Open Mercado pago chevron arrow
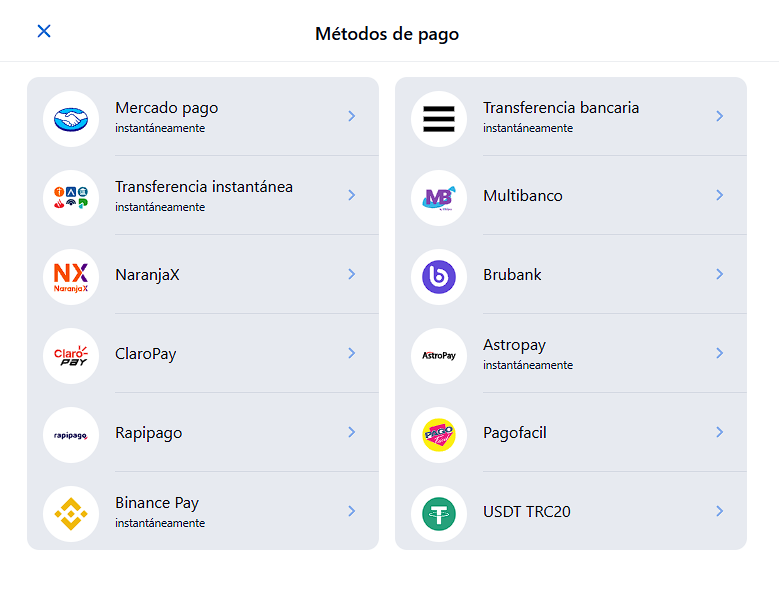779x606 pixels. [351, 116]
